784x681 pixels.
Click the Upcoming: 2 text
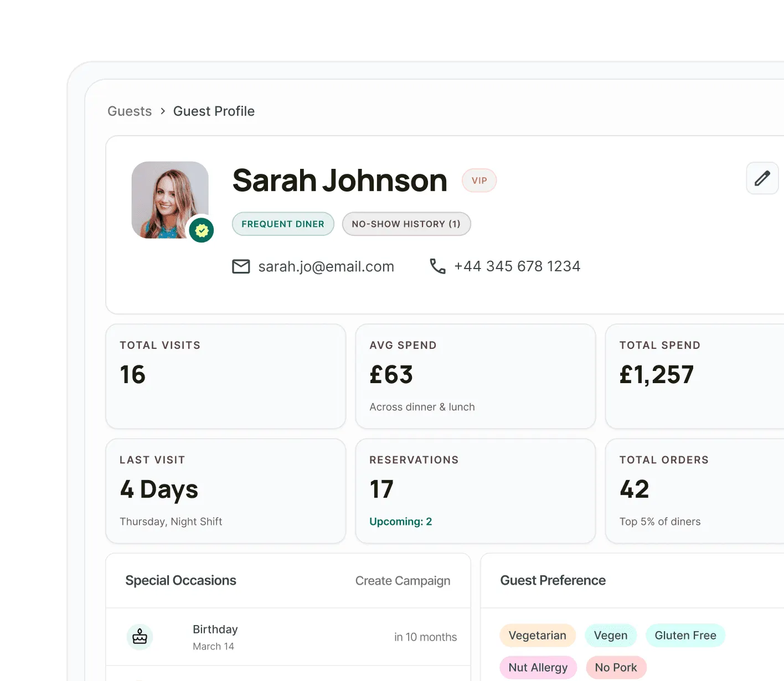pyautogui.click(x=401, y=522)
